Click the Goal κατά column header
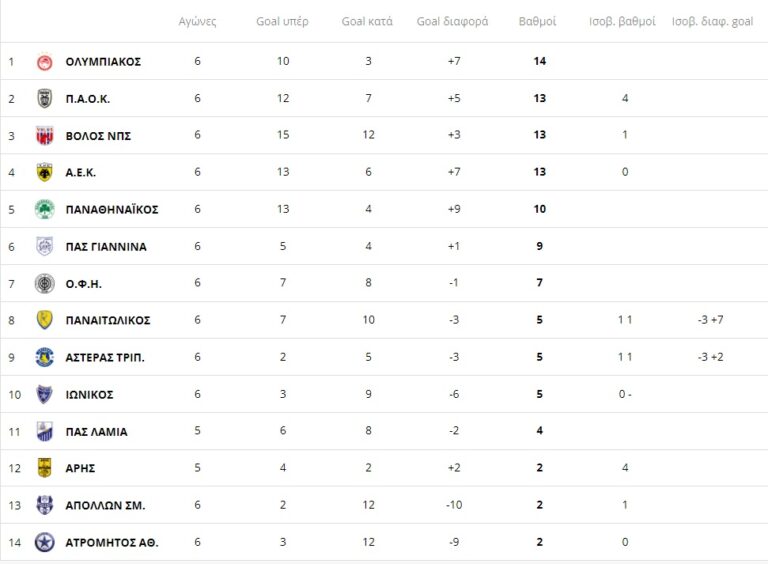This screenshot has width=768, height=564. click(367, 21)
